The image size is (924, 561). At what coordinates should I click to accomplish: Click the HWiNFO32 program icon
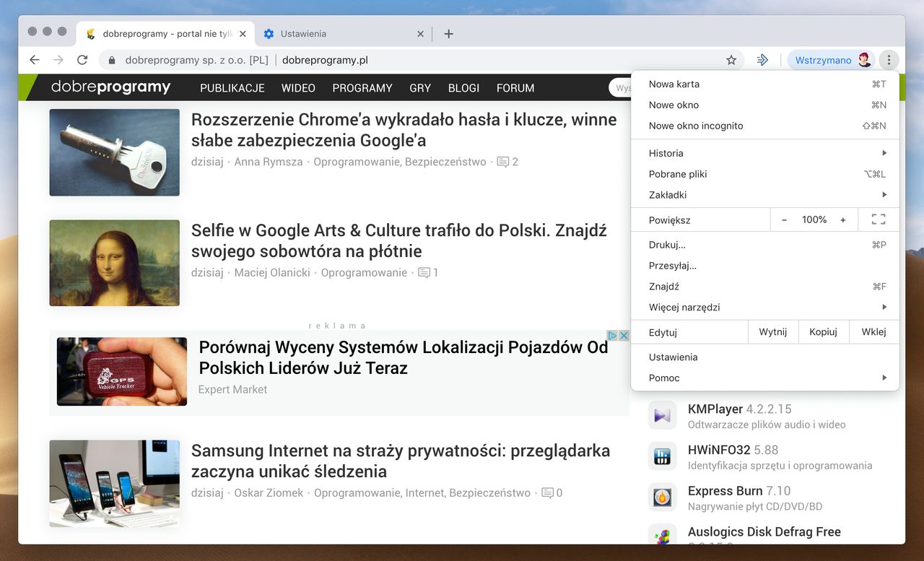click(662, 456)
